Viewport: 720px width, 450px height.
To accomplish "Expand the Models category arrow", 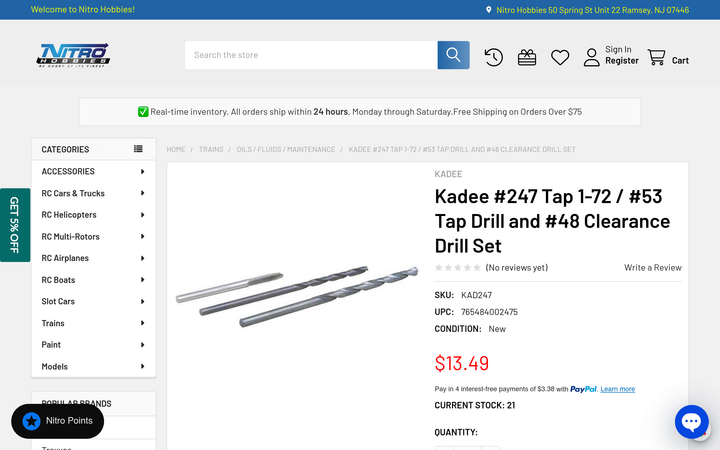I will click(142, 366).
